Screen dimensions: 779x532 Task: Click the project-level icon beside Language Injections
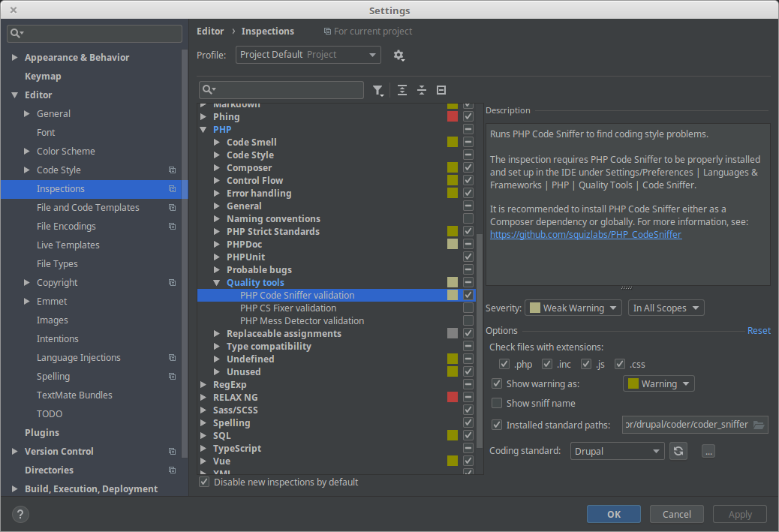click(x=172, y=357)
